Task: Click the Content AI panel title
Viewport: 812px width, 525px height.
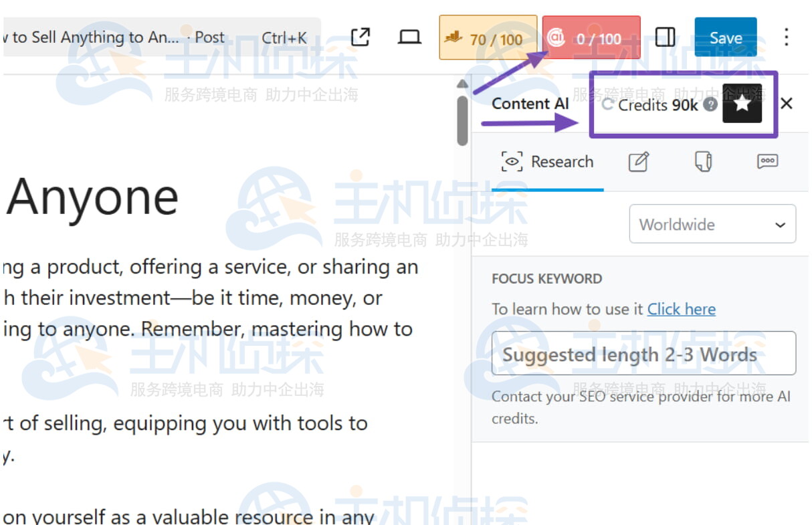Action: click(530, 104)
